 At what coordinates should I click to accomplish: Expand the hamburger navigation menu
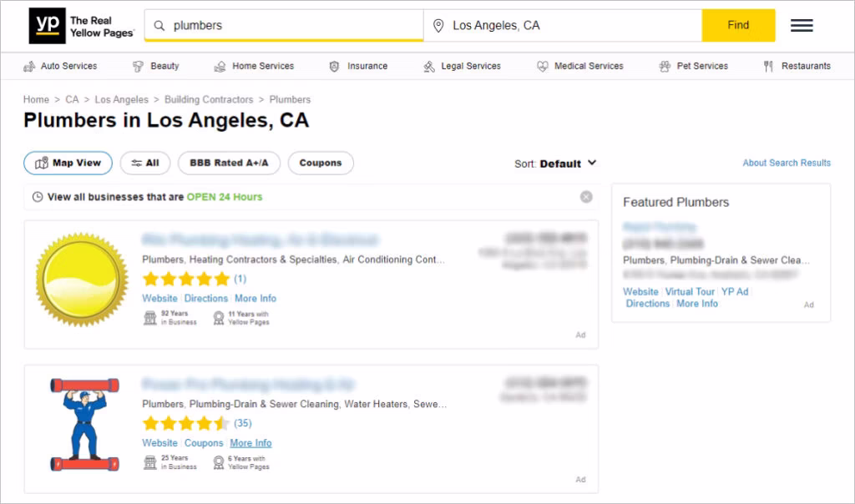tap(801, 25)
